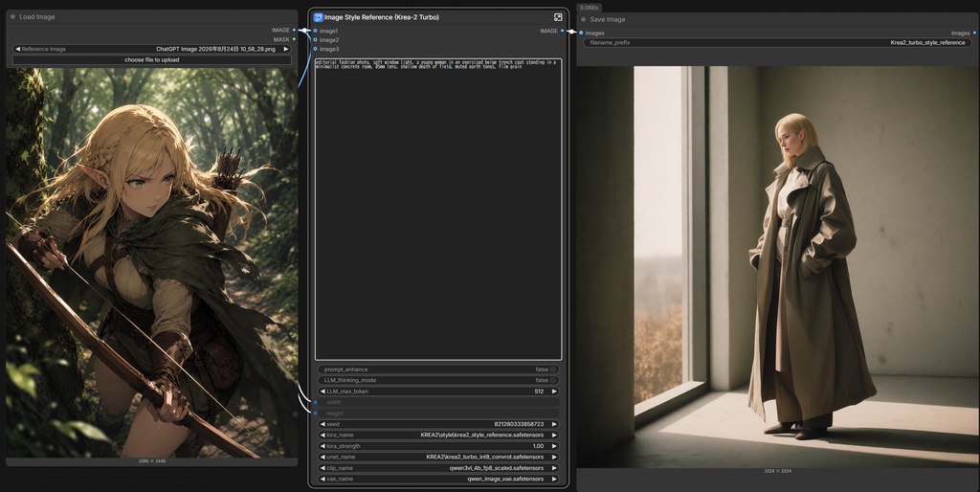Screen dimensions: 980x492
Task: Increase the seed value with the right arrow
Action: point(554,424)
